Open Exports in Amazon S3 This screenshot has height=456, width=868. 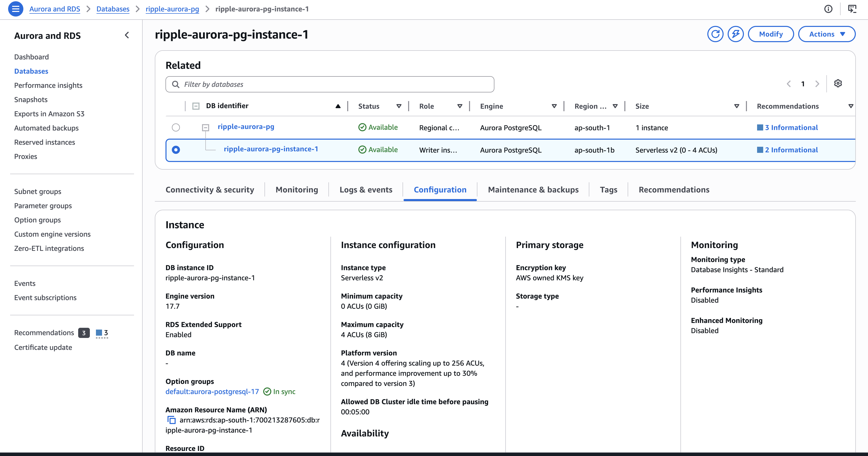49,114
